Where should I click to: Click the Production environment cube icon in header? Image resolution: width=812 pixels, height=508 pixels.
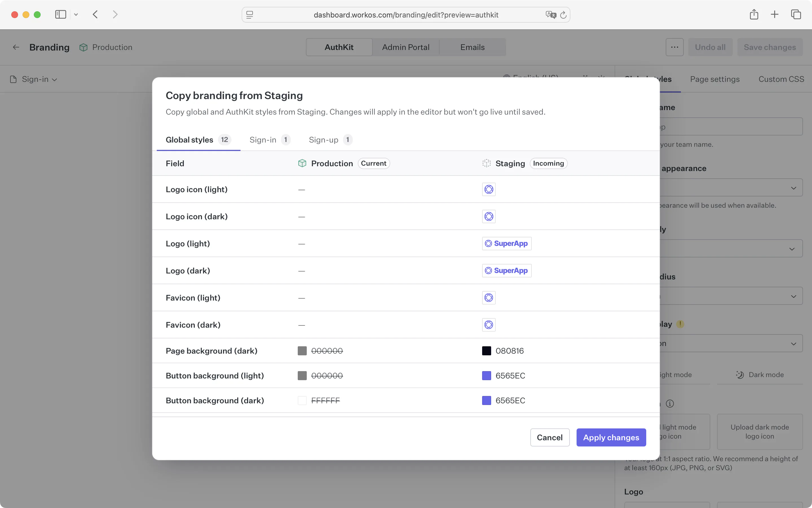pos(83,47)
